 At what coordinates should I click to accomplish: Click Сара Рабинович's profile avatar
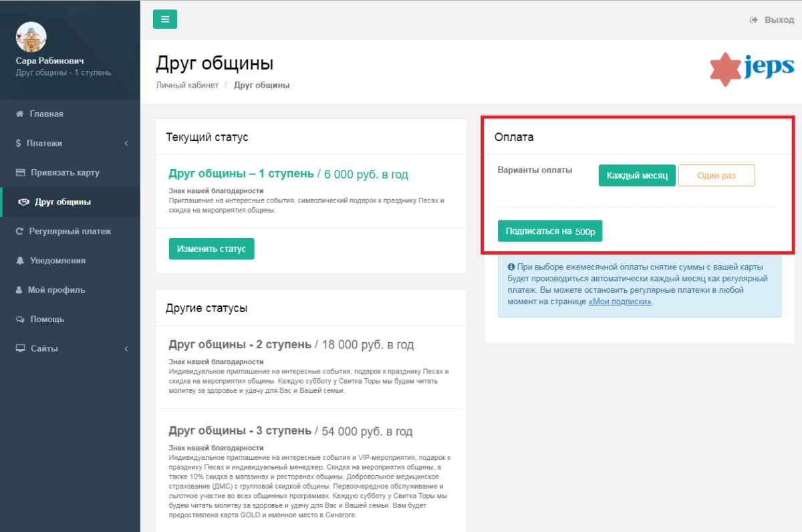[x=31, y=37]
